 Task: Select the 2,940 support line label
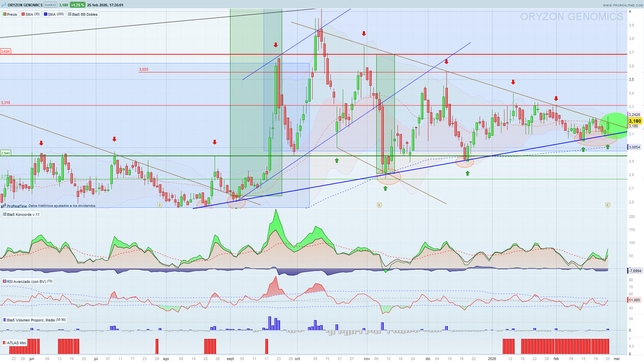click(5, 153)
